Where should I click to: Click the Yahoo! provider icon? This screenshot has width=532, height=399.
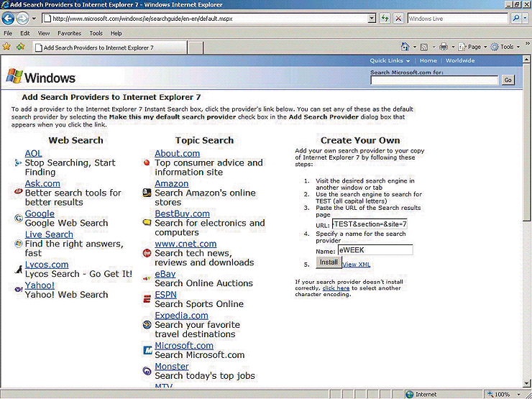coord(18,290)
